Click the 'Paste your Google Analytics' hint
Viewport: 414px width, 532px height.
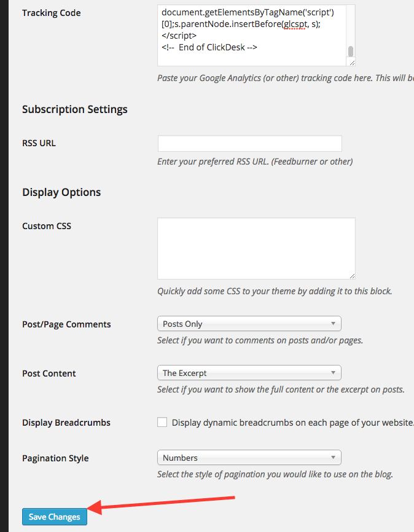coord(286,78)
